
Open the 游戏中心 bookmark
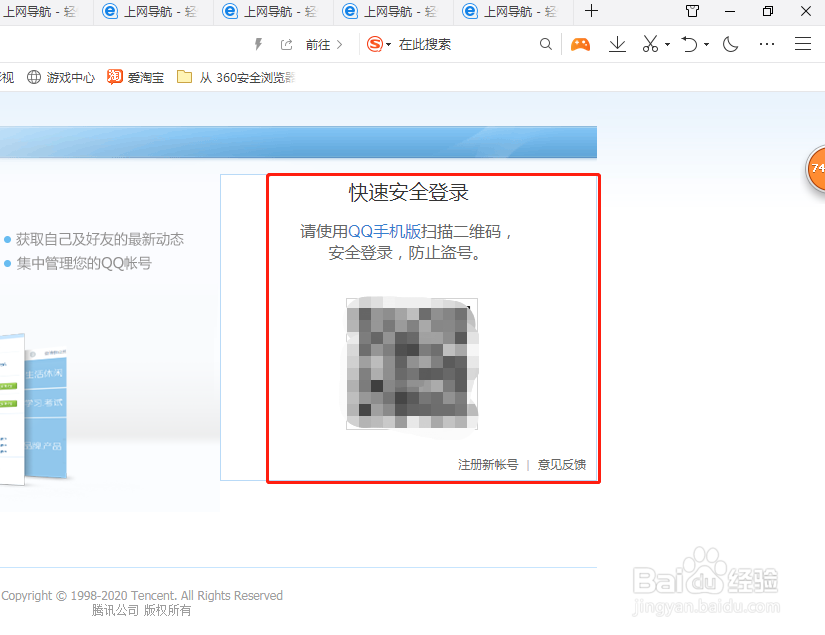point(61,77)
